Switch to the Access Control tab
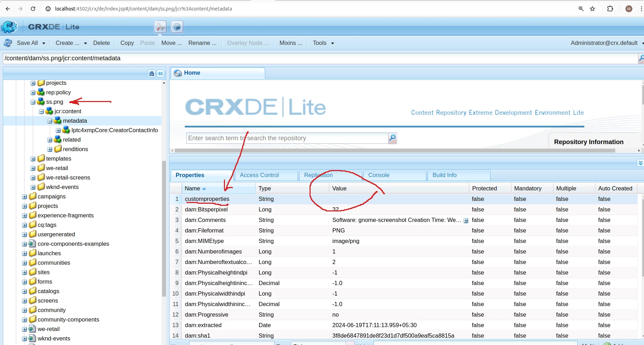This screenshot has height=345, width=644. [x=266, y=175]
